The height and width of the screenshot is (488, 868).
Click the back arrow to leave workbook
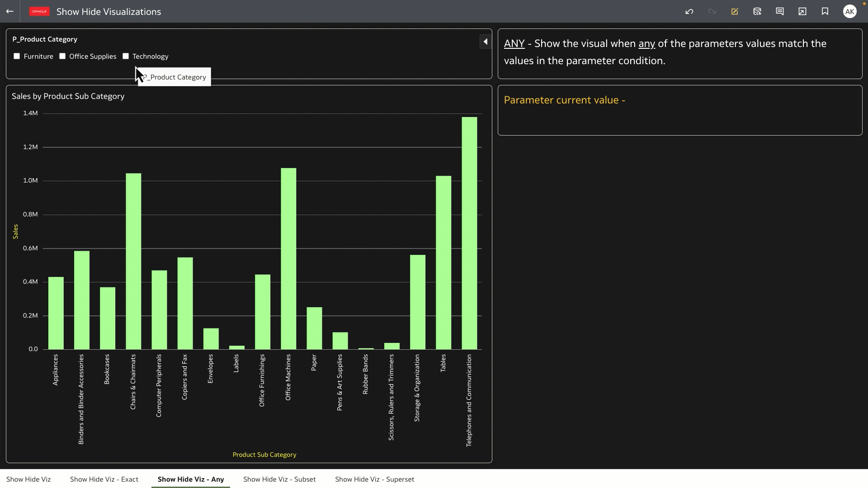click(10, 11)
